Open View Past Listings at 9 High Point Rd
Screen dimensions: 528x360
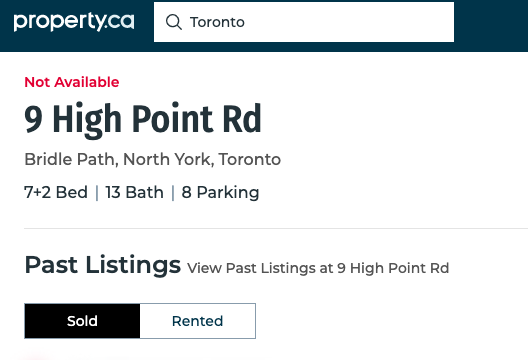(318, 268)
